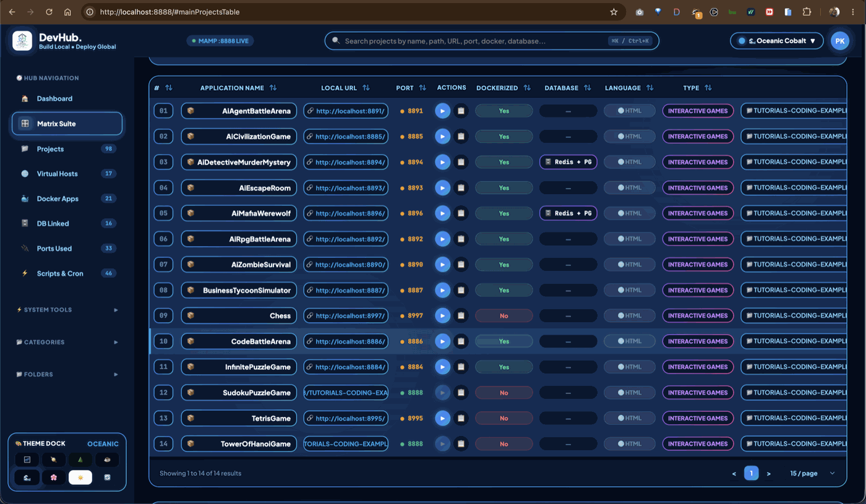Run the AIAgentBattleArena play button

(442, 111)
